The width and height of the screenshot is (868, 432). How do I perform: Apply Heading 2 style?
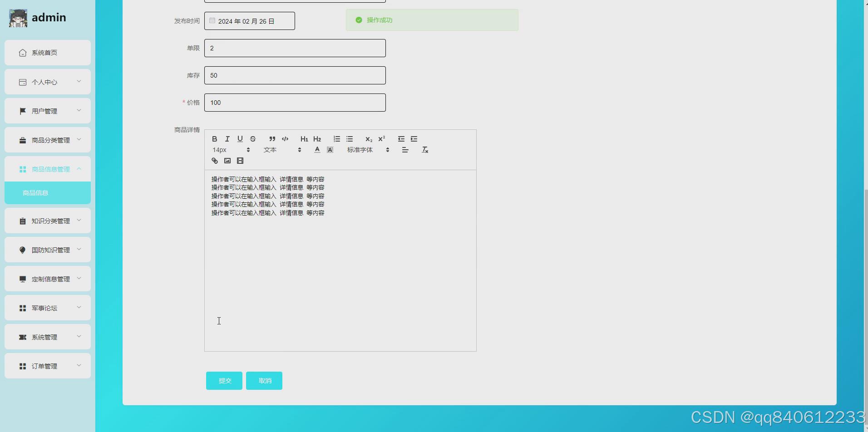pos(317,139)
